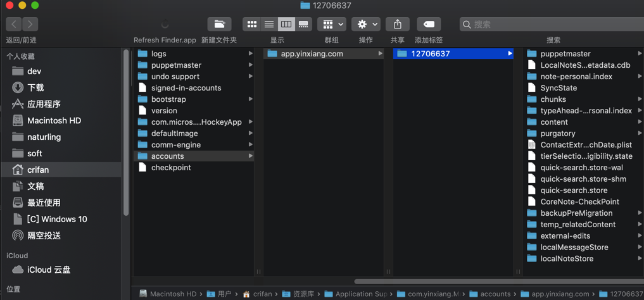This screenshot has height=300, width=644.
Task: Click the add tags button
Action: (x=429, y=24)
